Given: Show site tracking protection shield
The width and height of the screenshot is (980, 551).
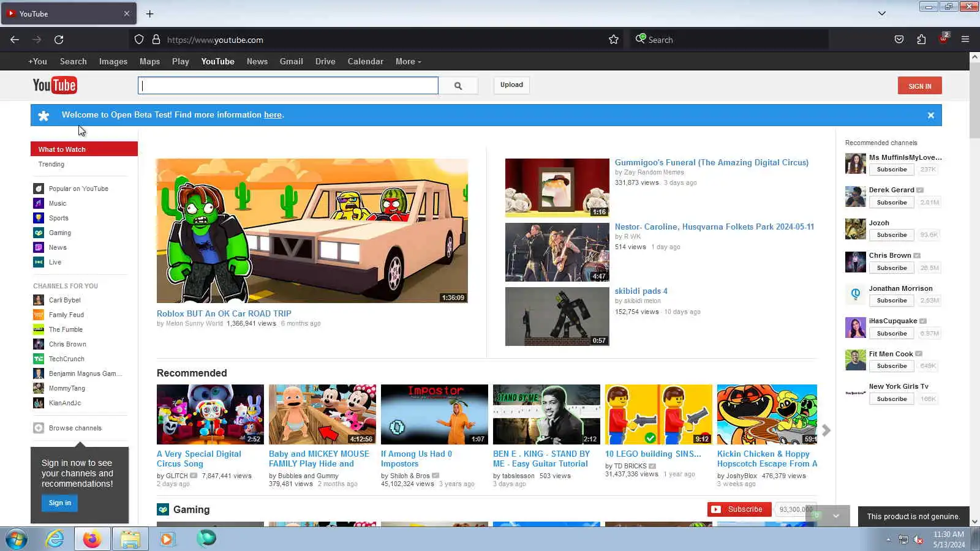Looking at the screenshot, I should (139, 40).
